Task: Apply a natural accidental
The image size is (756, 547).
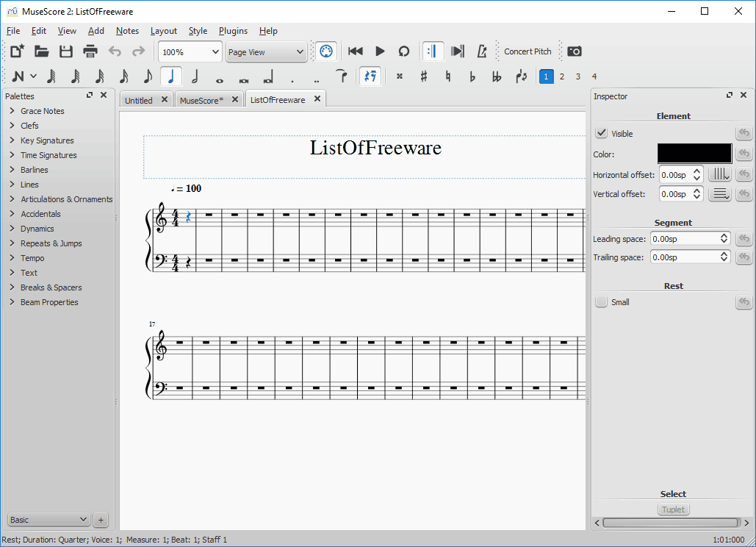Action: click(448, 76)
